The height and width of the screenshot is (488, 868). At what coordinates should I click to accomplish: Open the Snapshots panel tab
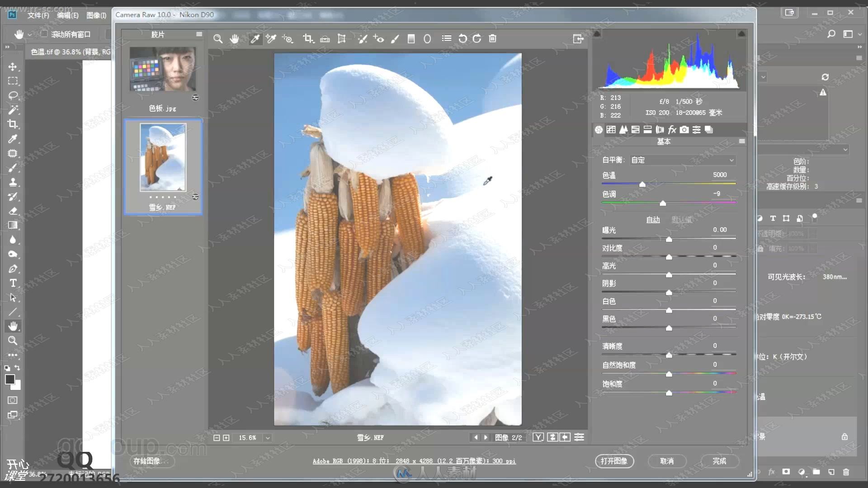coord(709,130)
